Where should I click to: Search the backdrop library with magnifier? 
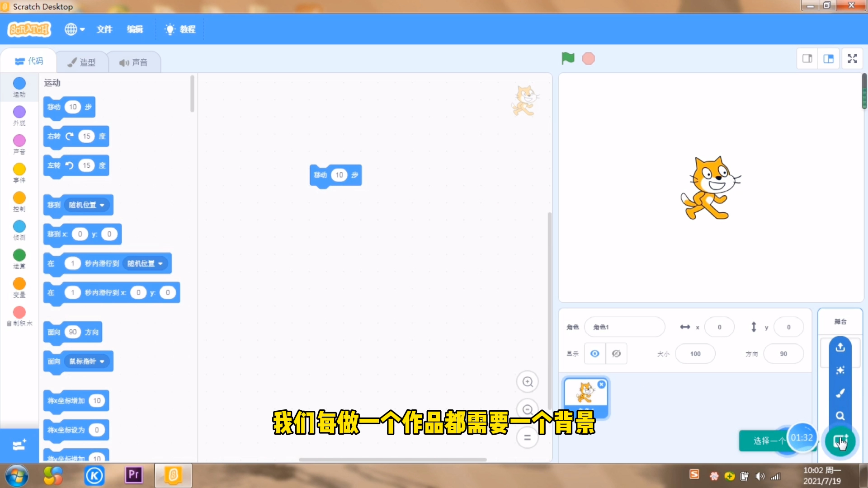pos(840,416)
